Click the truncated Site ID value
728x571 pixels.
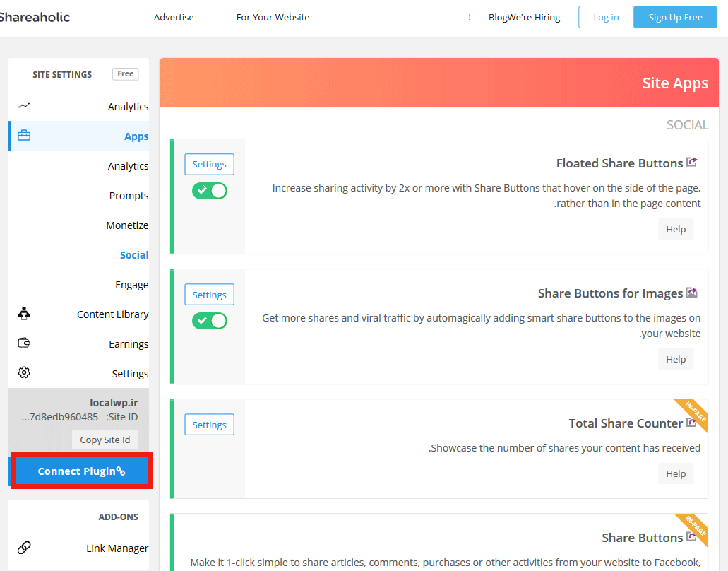pyautogui.click(x=60, y=417)
